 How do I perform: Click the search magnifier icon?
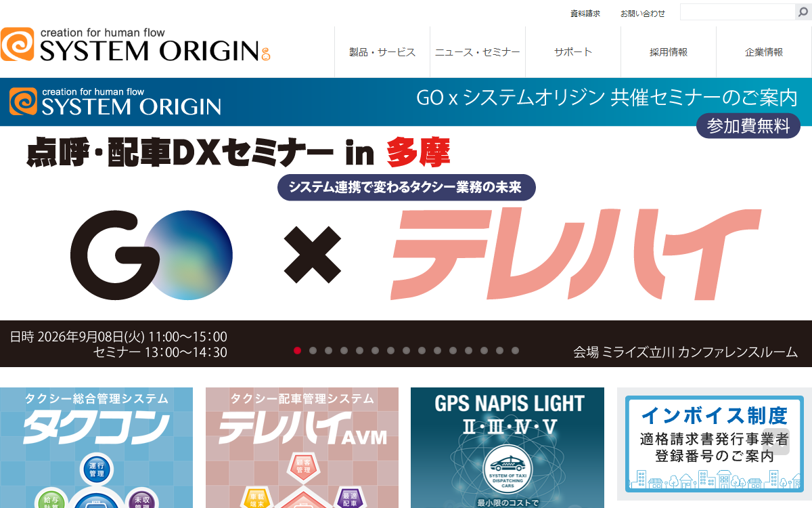[803, 12]
